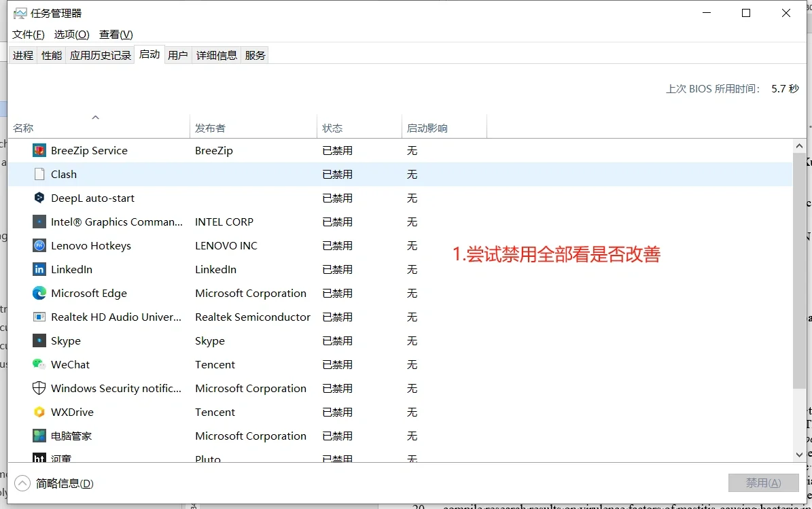This screenshot has width=812, height=509.
Task: Select the 启动 tab
Action: (149, 54)
